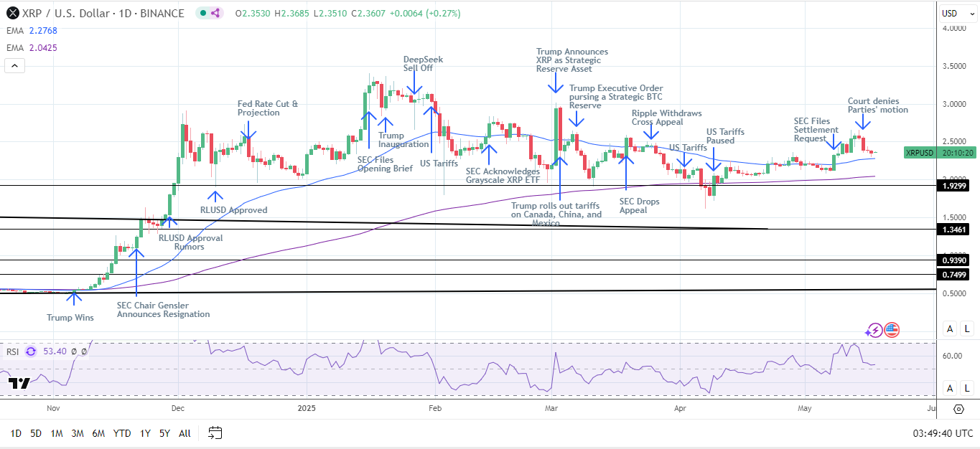Set the chart range to 3M
The height and width of the screenshot is (449, 980).
coord(78,433)
